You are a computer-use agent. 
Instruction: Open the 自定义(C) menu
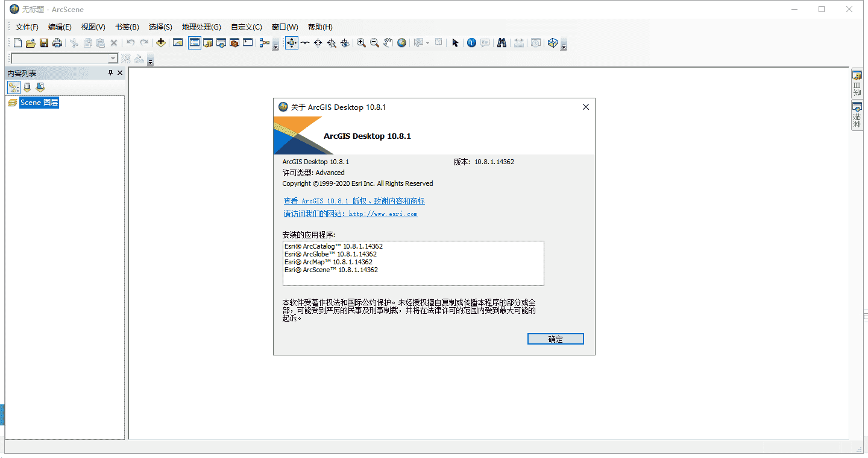tap(246, 27)
